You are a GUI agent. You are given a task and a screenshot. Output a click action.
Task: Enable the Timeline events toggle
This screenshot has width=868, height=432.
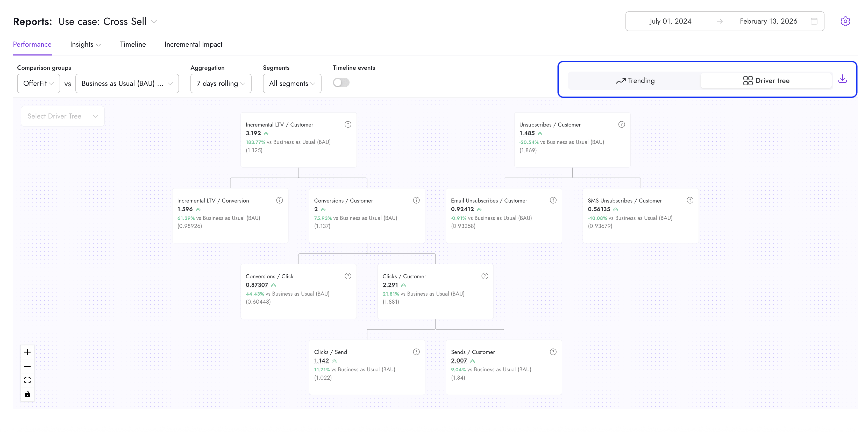click(x=341, y=83)
